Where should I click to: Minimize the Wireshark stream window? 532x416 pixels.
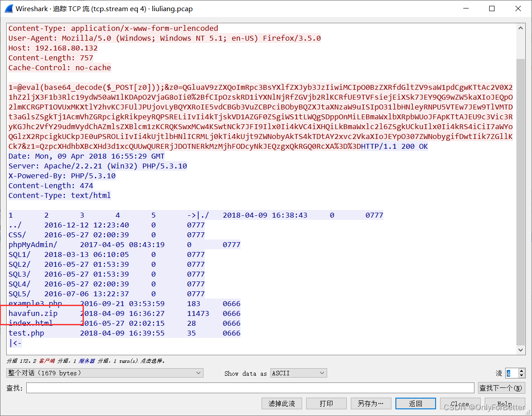(x=465, y=9)
